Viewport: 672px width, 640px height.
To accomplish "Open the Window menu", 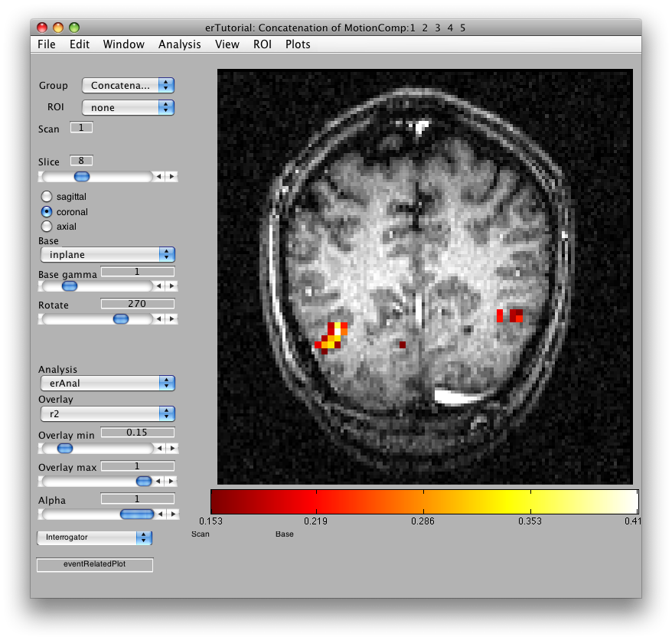I will (x=123, y=44).
